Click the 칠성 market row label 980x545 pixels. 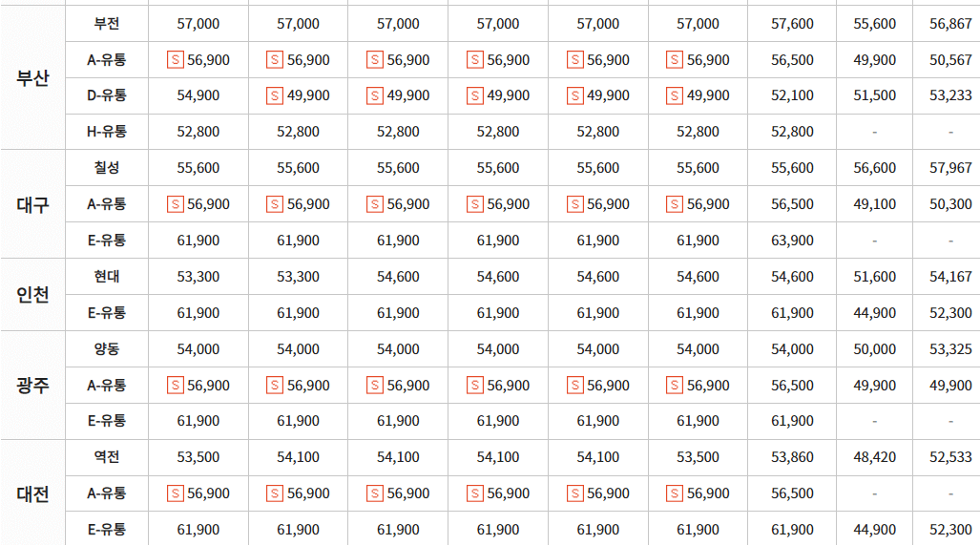[x=107, y=167]
